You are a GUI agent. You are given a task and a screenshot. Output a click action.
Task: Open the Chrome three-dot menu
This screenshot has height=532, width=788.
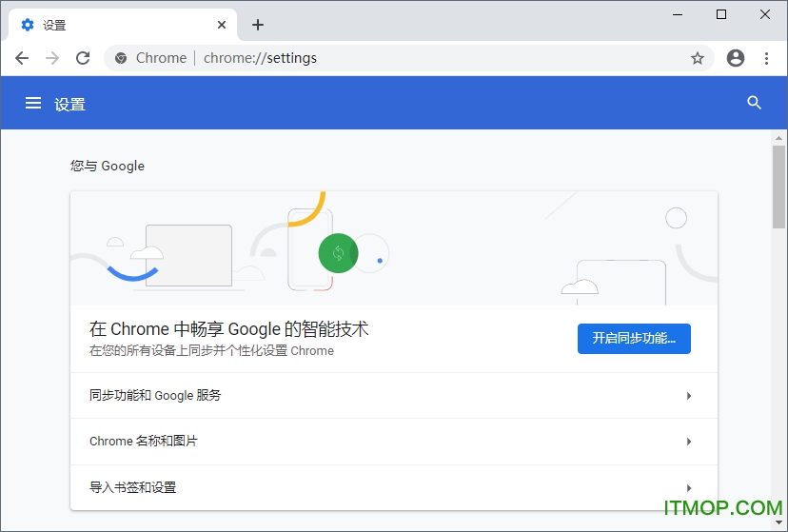pyautogui.click(x=766, y=58)
